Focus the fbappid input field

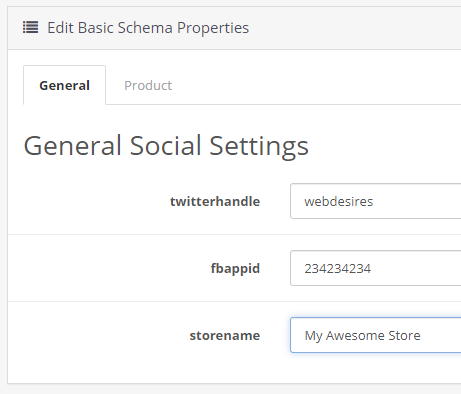376,268
